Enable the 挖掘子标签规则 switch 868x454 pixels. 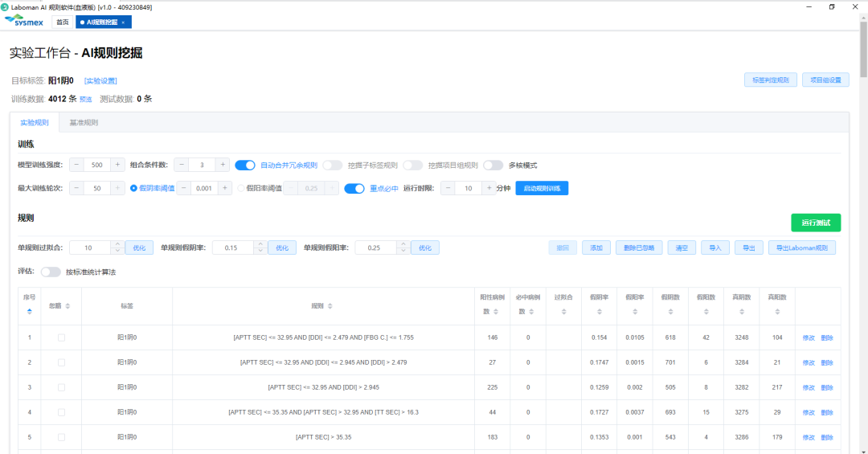tap(332, 165)
